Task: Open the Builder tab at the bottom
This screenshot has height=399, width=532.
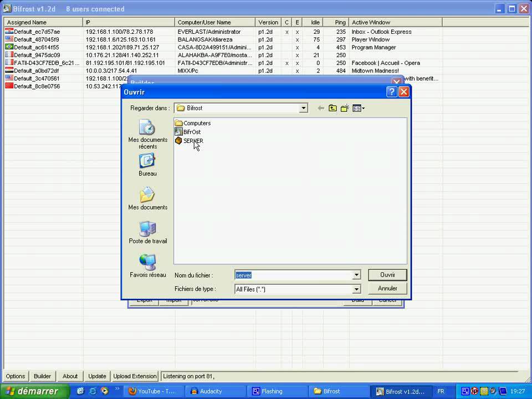Action: tap(43, 376)
